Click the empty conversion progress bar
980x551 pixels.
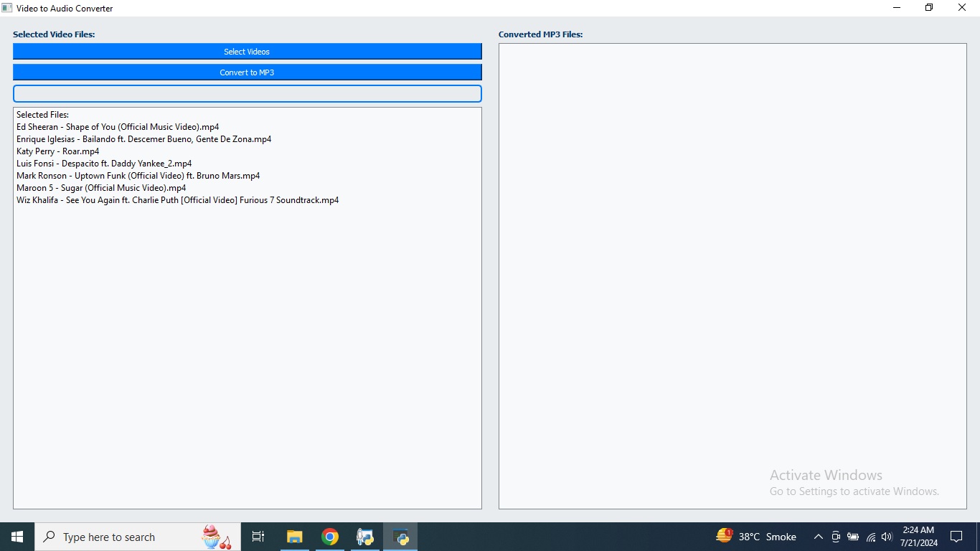tap(247, 94)
